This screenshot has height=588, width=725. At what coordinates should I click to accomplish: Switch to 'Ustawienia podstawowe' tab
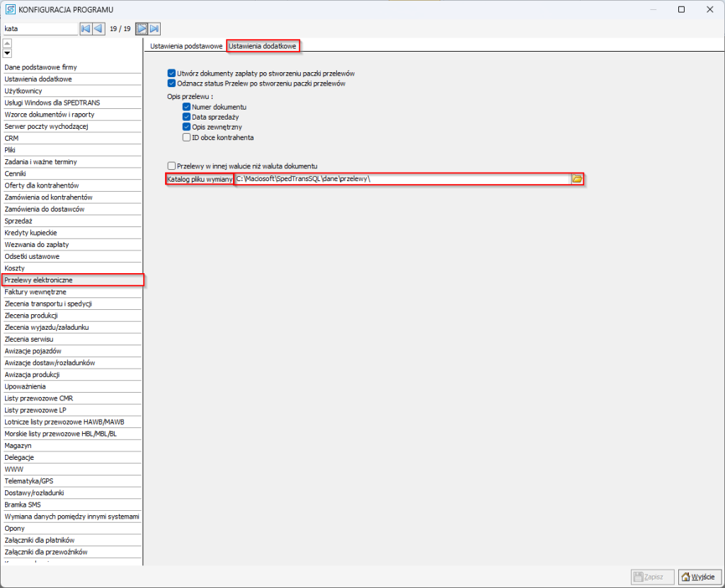tap(186, 46)
